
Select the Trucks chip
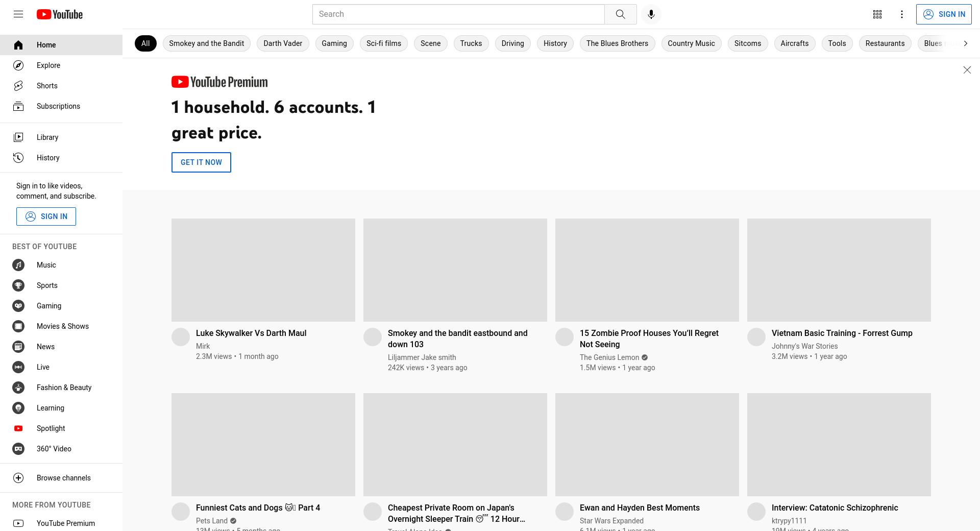pyautogui.click(x=471, y=43)
